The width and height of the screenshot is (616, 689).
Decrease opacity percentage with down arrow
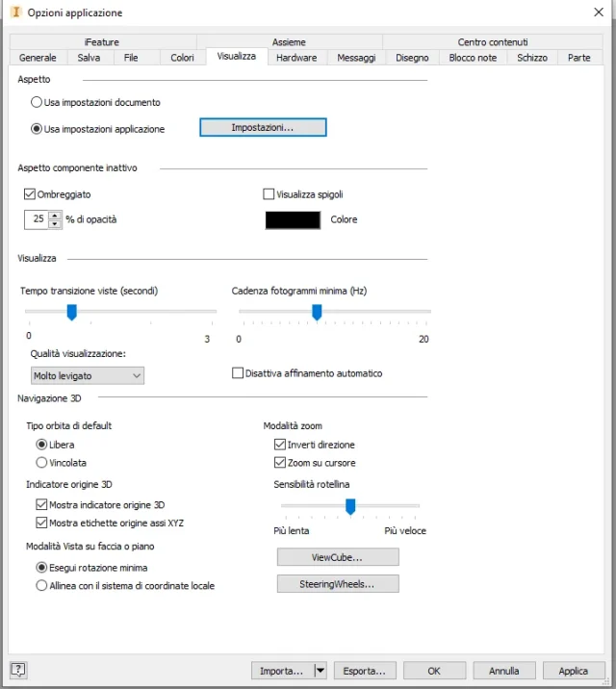pos(55,223)
